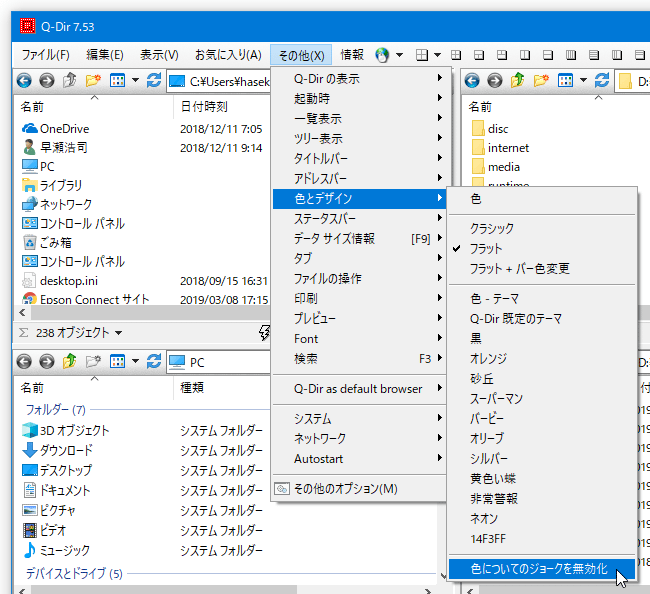Refresh the top-right pane

[602, 80]
